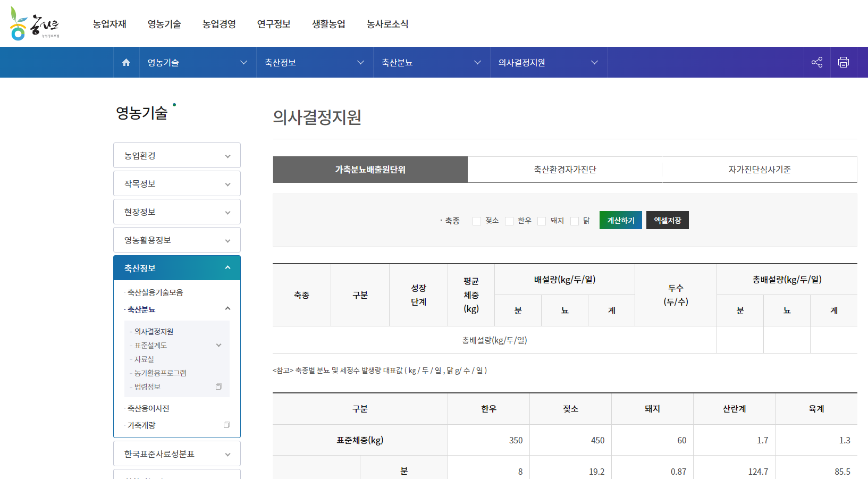Expand the 표준설계도 submenu chevron

pos(218,345)
